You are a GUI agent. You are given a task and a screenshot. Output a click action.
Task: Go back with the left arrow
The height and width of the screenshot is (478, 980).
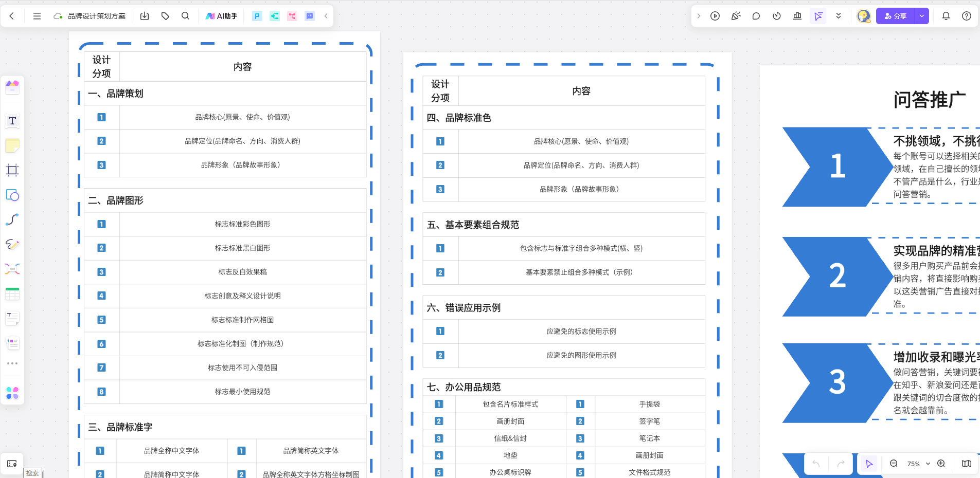(x=12, y=16)
